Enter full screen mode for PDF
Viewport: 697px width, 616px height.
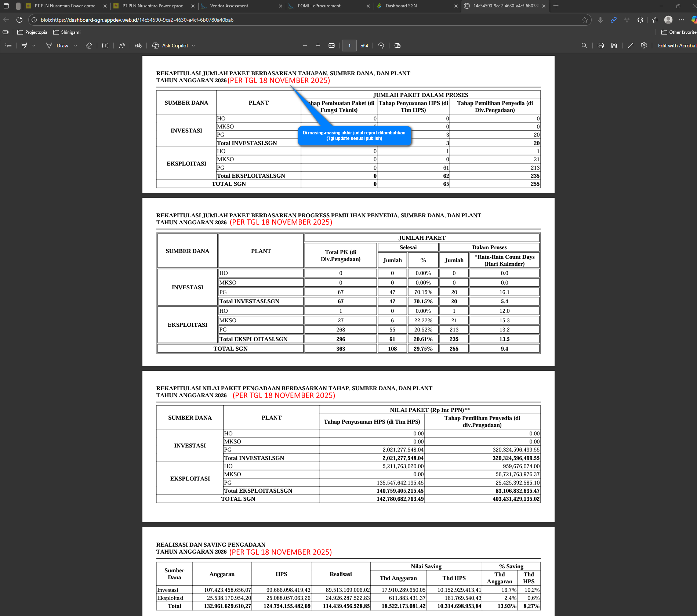(630, 46)
